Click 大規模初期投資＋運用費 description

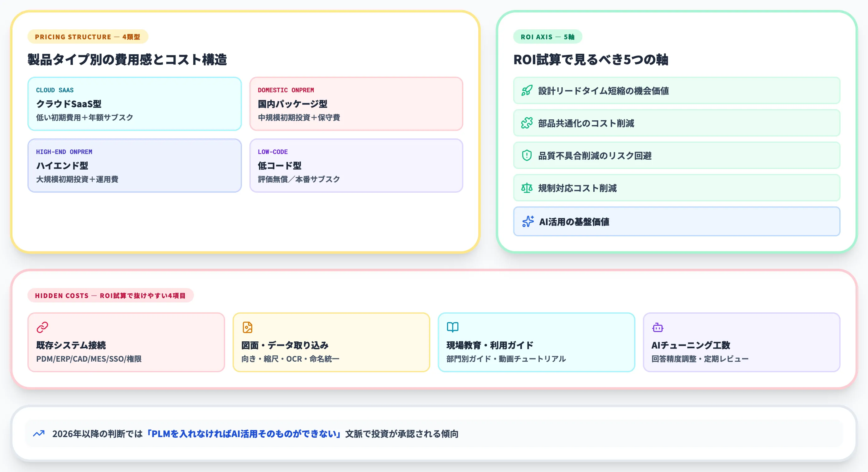(x=77, y=179)
